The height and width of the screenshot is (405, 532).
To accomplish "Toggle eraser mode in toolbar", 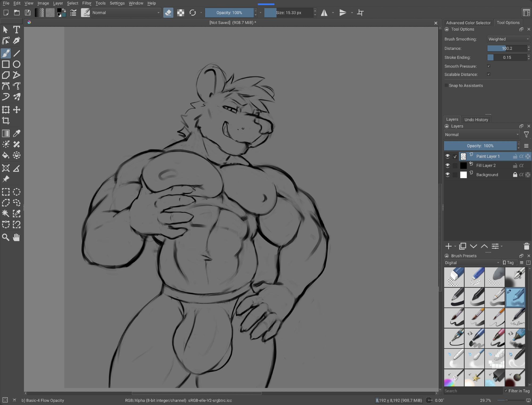I will [x=168, y=13].
